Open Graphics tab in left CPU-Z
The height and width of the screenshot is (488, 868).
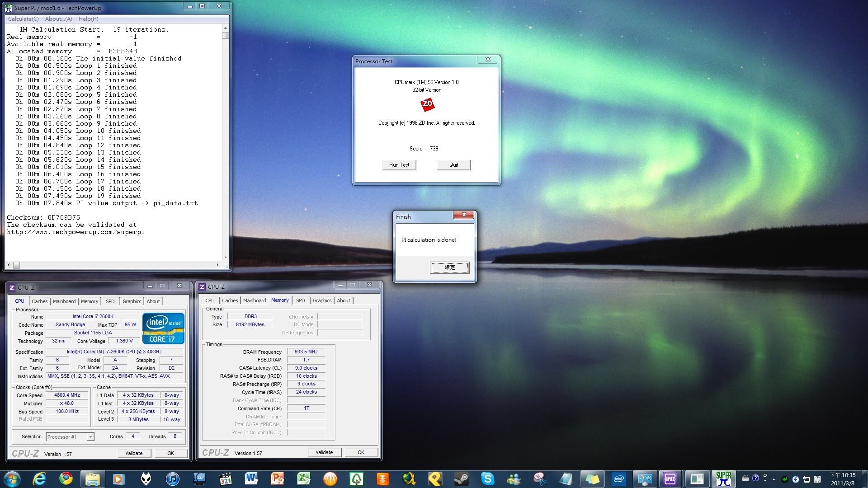[132, 301]
